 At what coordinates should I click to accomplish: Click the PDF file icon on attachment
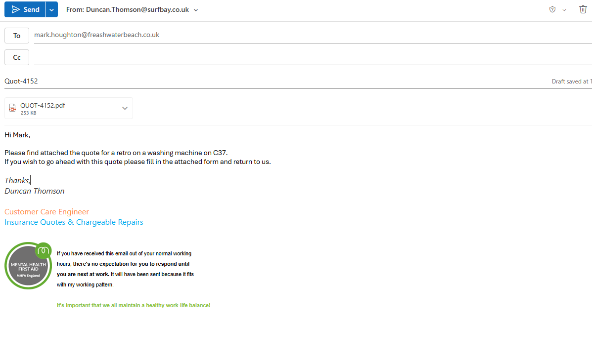click(12, 108)
